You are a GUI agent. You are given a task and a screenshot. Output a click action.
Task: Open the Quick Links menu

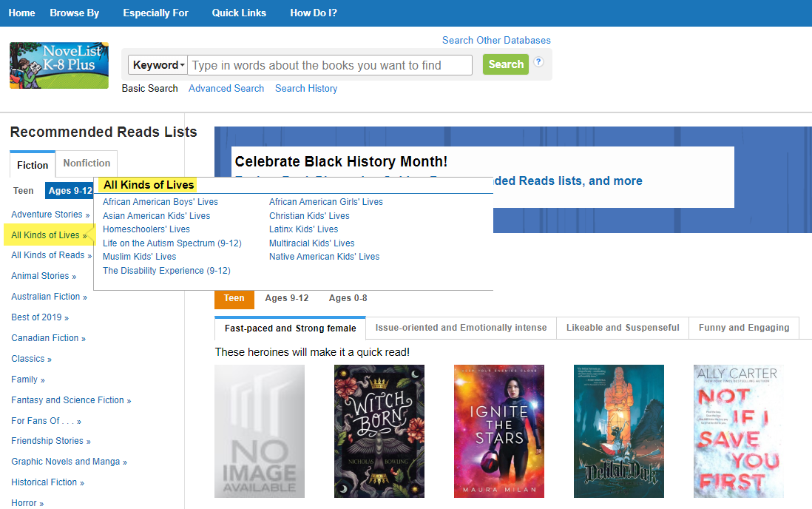pos(239,13)
